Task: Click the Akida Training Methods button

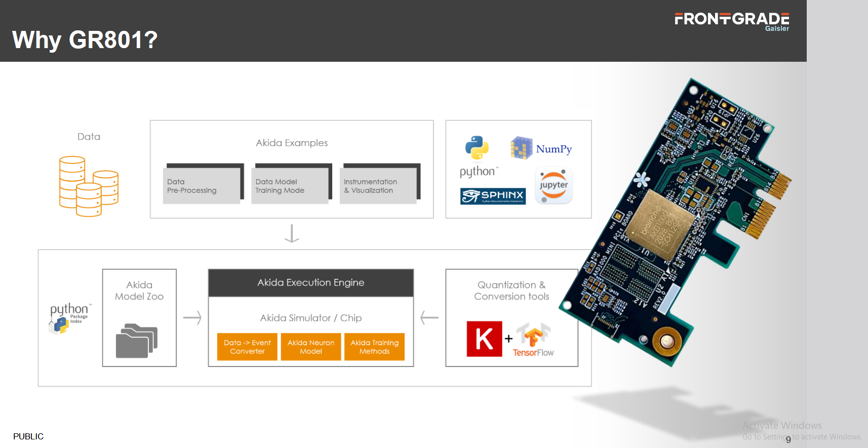Action: click(374, 347)
